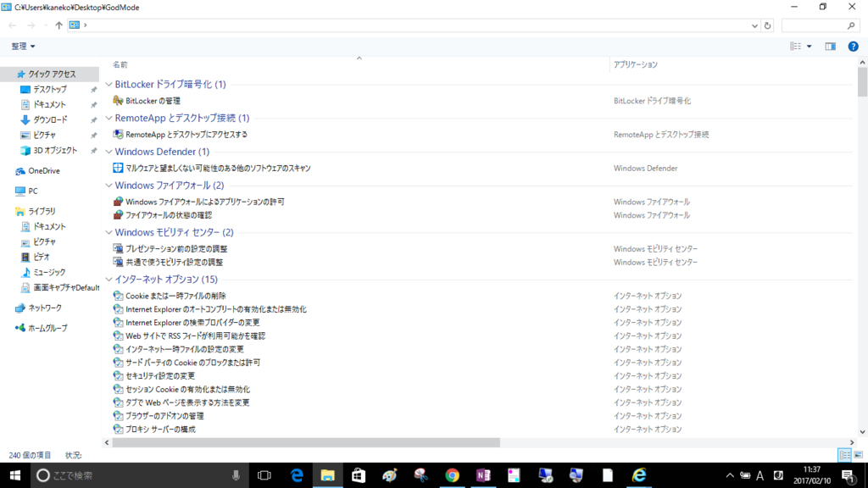Toggle the preview pane icon
Viewport: 868px width, 488px height.
831,47
